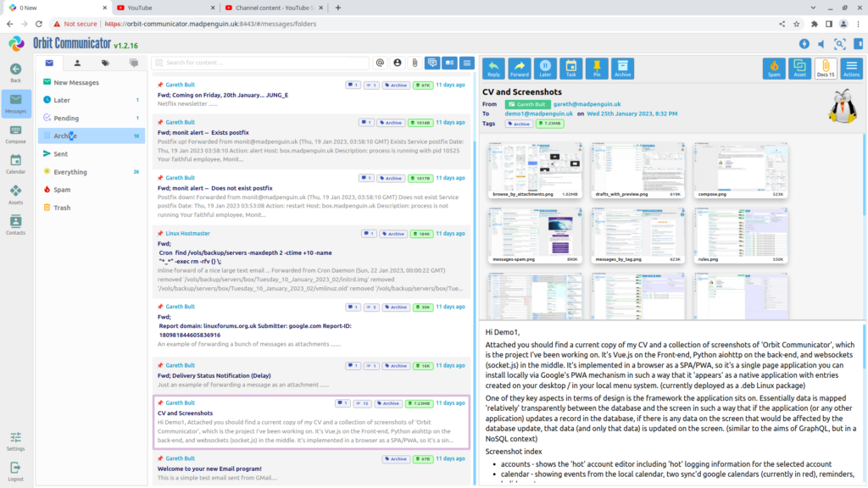Click the Archive tag in message header
The height and width of the screenshot is (488, 868).
click(x=519, y=124)
